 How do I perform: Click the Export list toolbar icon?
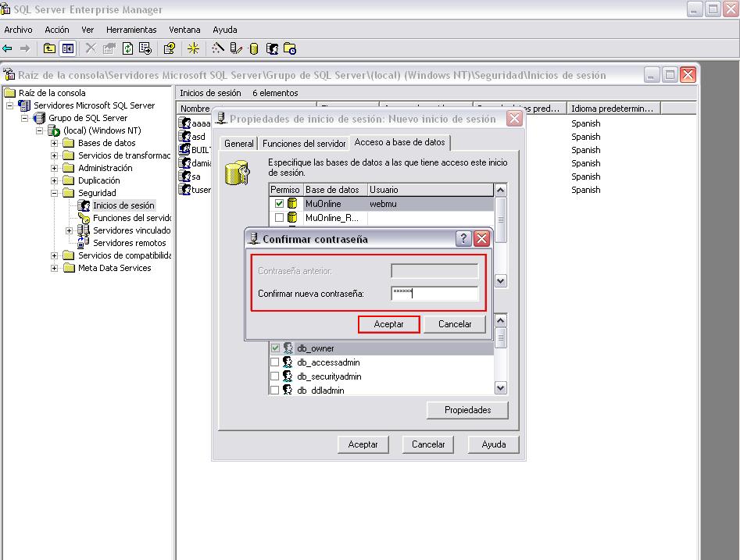click(145, 48)
